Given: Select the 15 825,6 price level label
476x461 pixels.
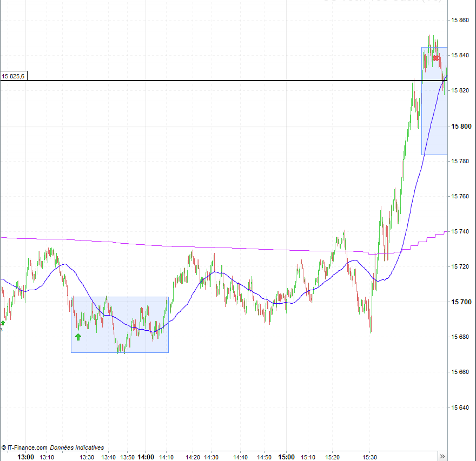Looking at the screenshot, I should click(14, 76).
